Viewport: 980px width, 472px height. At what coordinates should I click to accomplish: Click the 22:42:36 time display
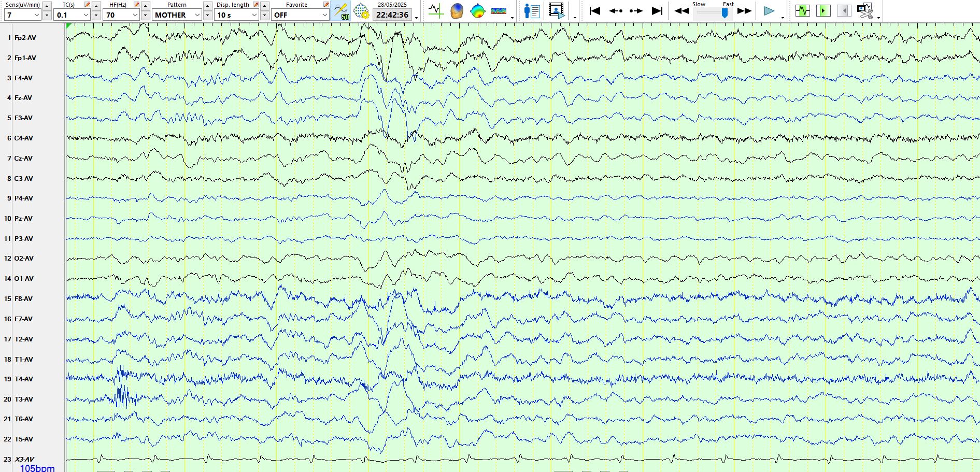point(392,15)
